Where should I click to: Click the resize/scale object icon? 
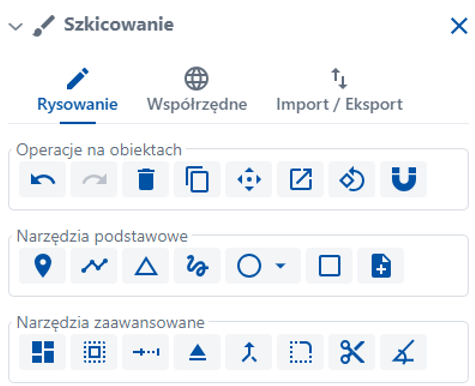[x=300, y=179]
